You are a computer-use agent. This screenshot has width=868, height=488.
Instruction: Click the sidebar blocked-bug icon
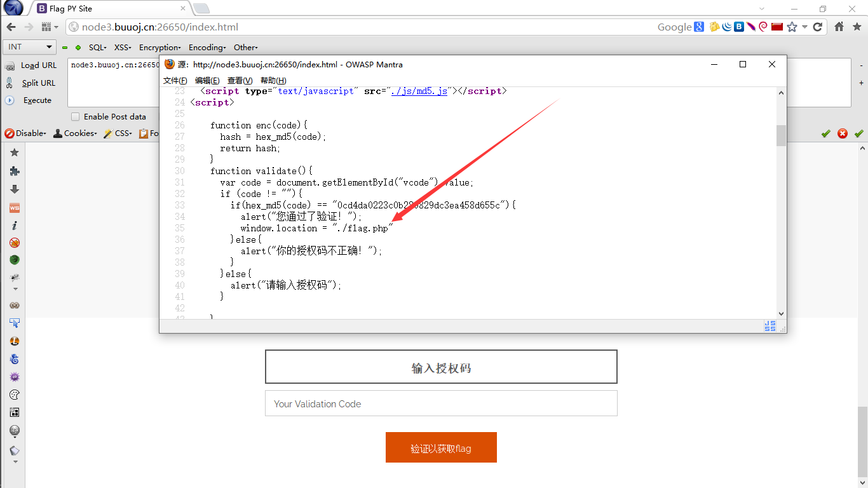coord(15,243)
